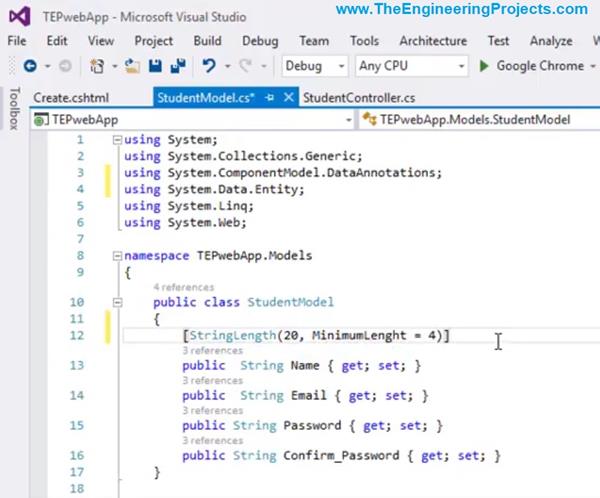Image resolution: width=600 pixels, height=498 pixels.
Task: Open the Test menu
Action: (498, 41)
